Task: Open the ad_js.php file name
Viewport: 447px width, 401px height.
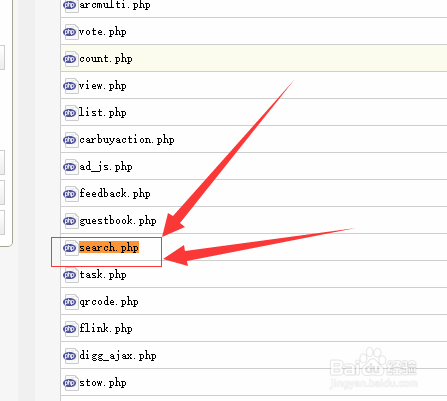Action: (106, 167)
